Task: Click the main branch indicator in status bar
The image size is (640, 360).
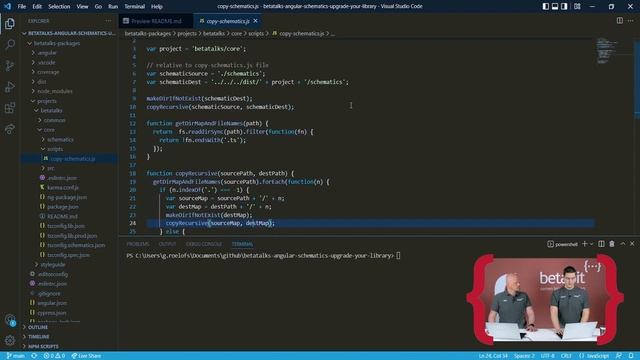Action: [x=16, y=356]
